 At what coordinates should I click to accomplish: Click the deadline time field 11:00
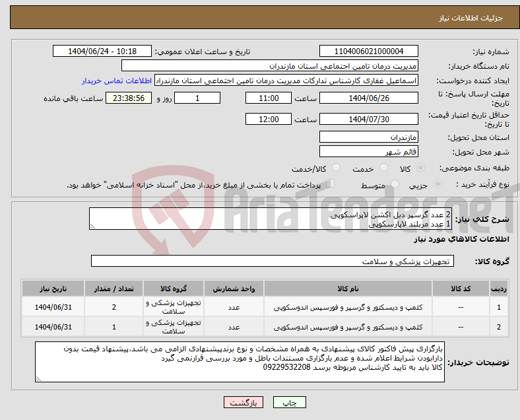[x=269, y=98]
